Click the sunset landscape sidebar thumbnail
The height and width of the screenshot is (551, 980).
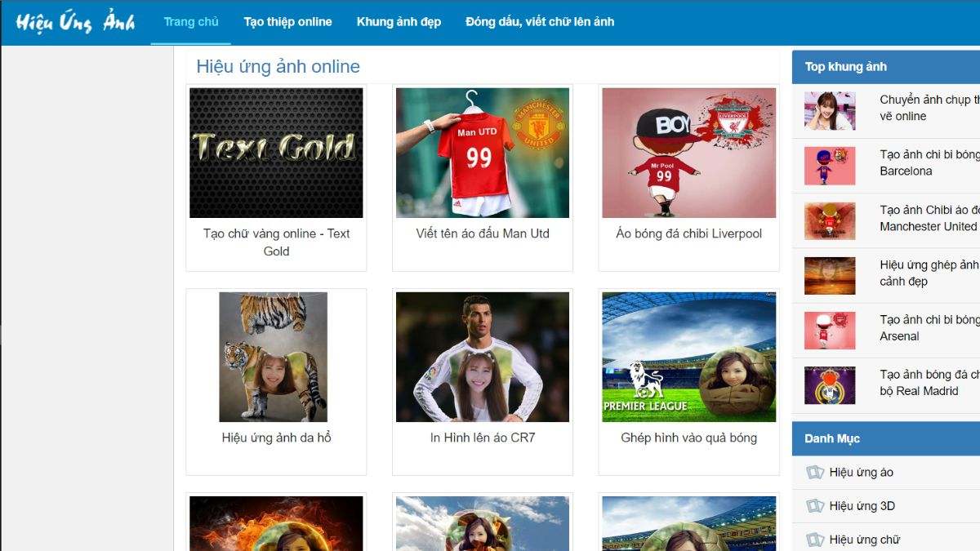830,276
